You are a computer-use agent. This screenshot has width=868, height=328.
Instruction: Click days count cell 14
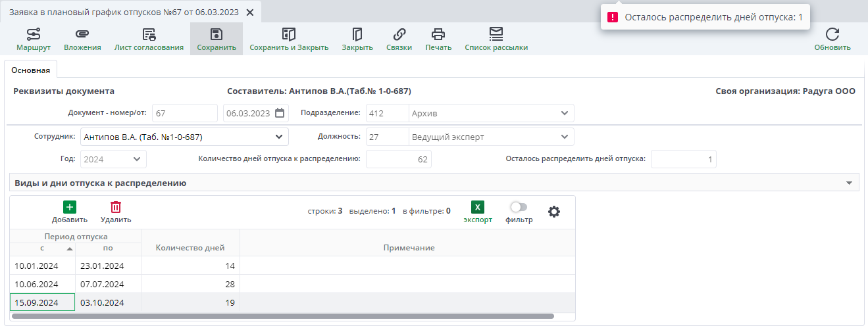click(190, 266)
